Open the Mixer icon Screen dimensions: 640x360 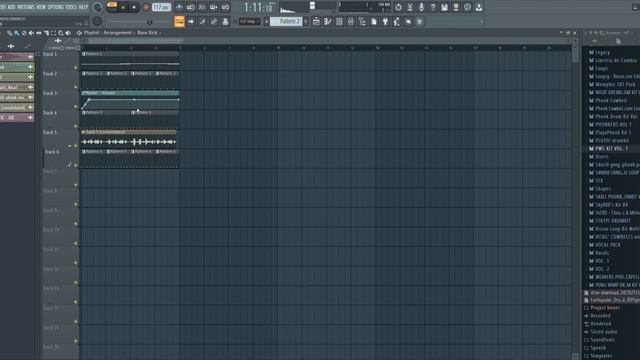[351, 22]
